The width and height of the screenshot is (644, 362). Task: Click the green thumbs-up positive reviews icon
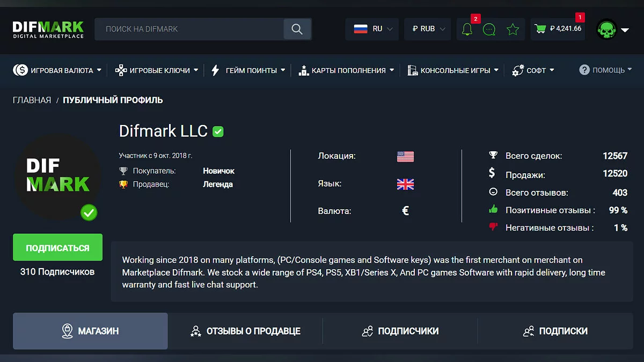[493, 210]
